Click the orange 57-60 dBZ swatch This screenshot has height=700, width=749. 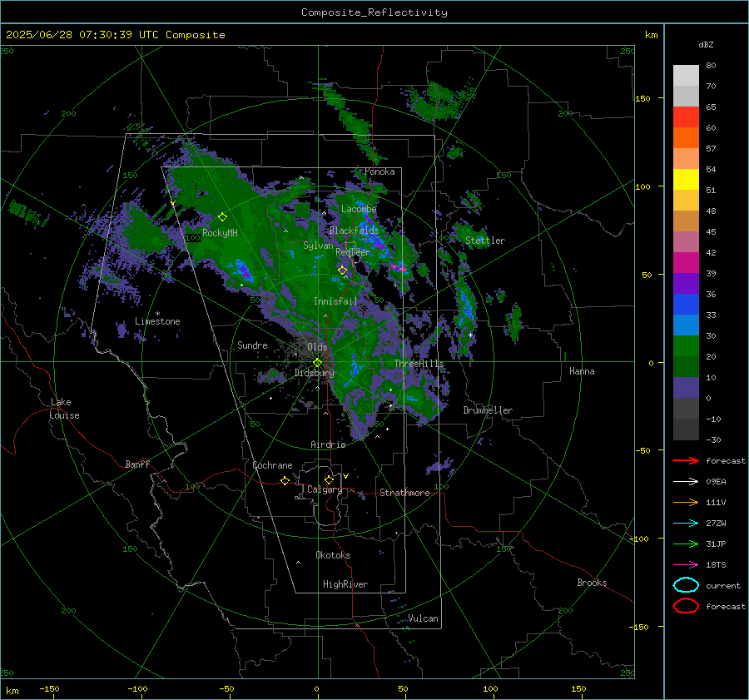click(686, 138)
